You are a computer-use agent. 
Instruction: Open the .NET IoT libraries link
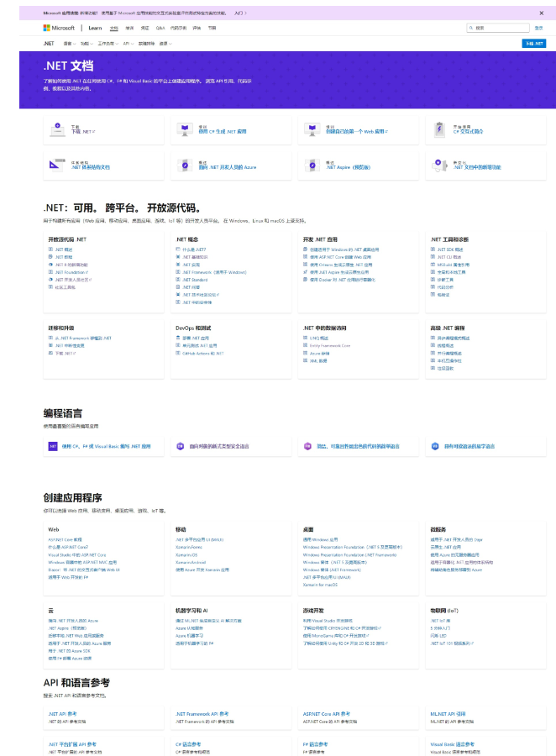point(440,621)
